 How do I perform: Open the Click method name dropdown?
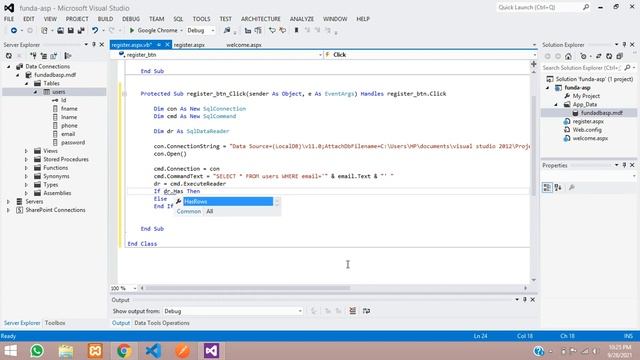(x=534, y=55)
